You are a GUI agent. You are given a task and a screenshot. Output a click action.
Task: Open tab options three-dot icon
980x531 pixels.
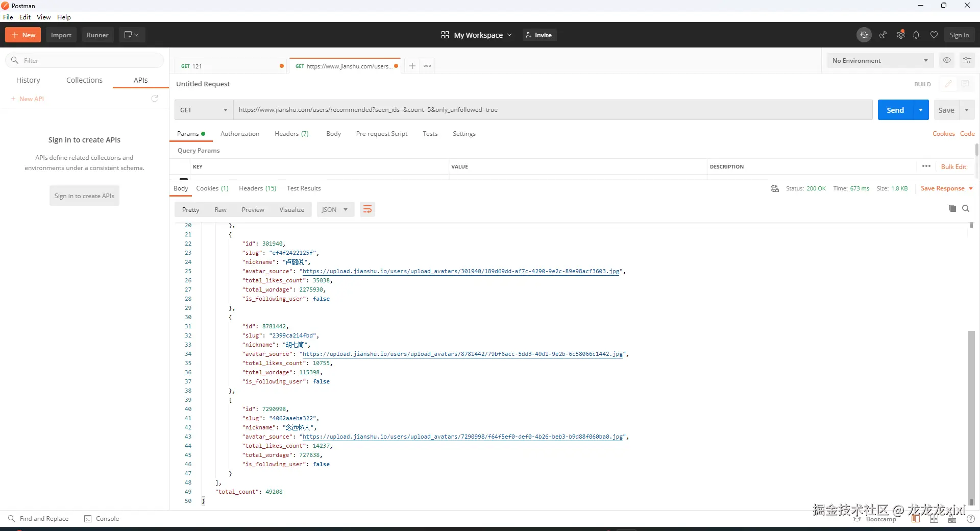coord(427,66)
